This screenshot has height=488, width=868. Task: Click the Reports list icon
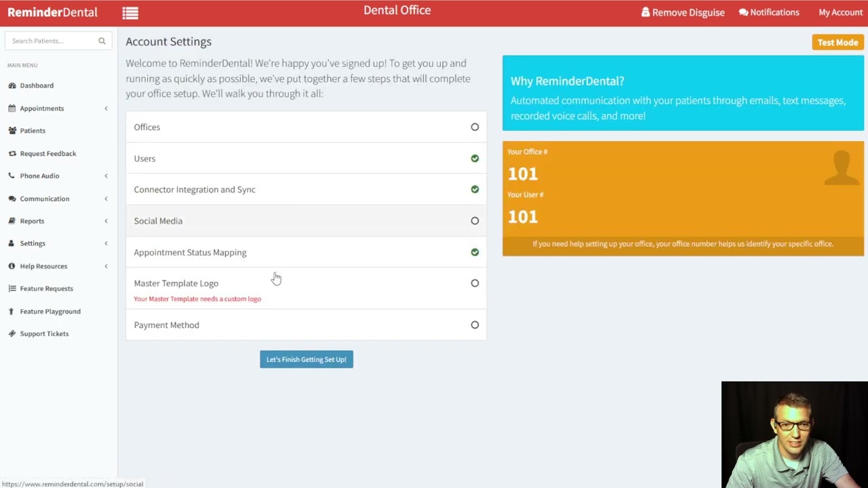pyautogui.click(x=12, y=221)
